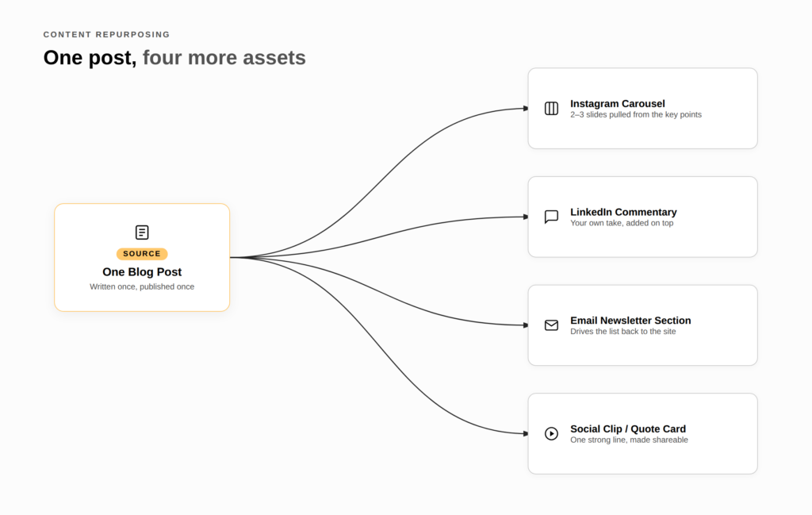Viewport: 812px width, 515px height.
Task: Click the arrowhead entering the Social Clip card
Action: 526,433
